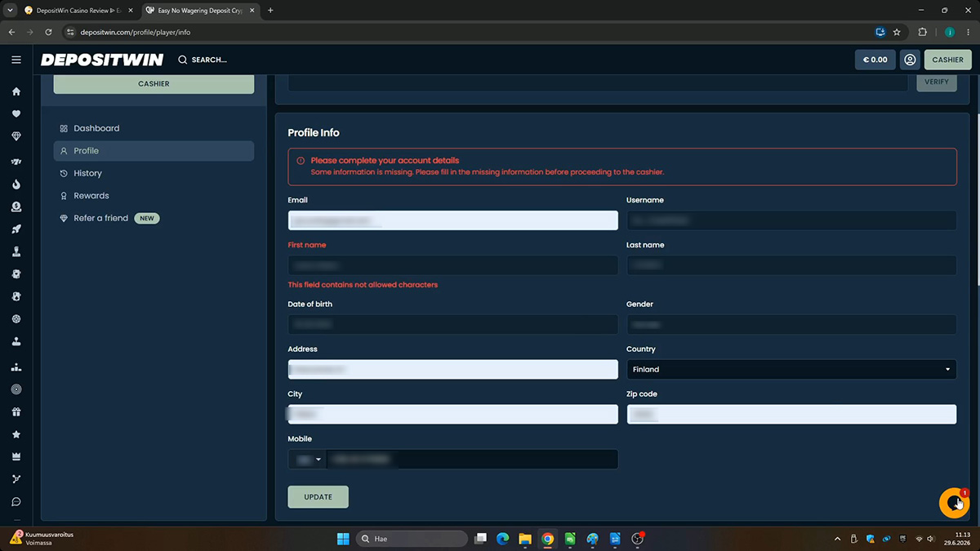This screenshot has width=980, height=551.
Task: Go back with the browser back arrow
Action: (11, 33)
